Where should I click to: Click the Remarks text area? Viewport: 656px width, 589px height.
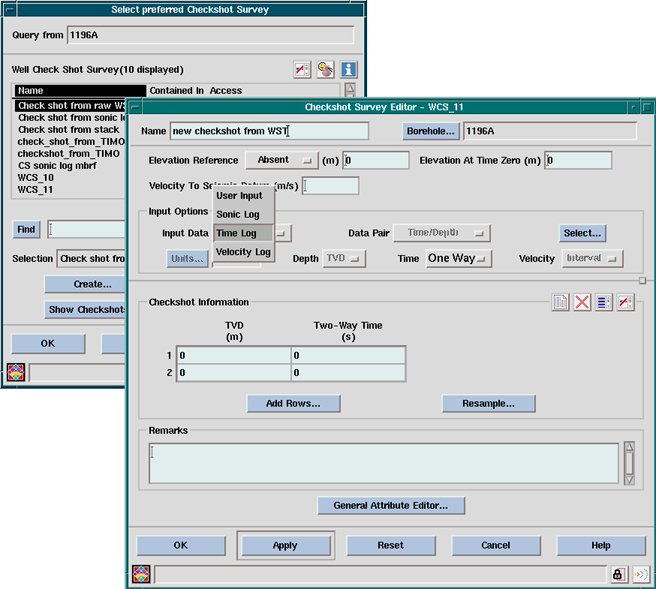[x=384, y=464]
